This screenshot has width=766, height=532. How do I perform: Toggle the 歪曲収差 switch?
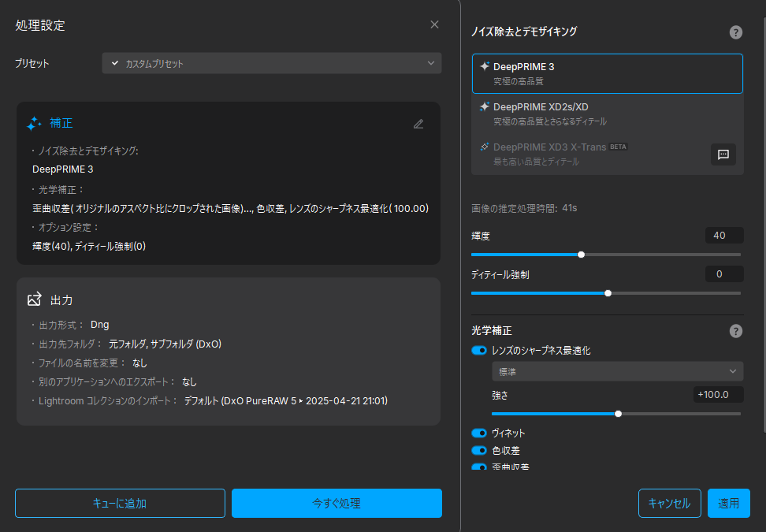(x=479, y=467)
